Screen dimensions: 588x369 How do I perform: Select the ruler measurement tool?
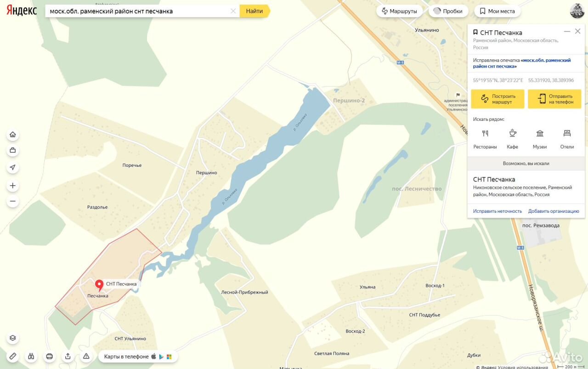[x=13, y=356]
